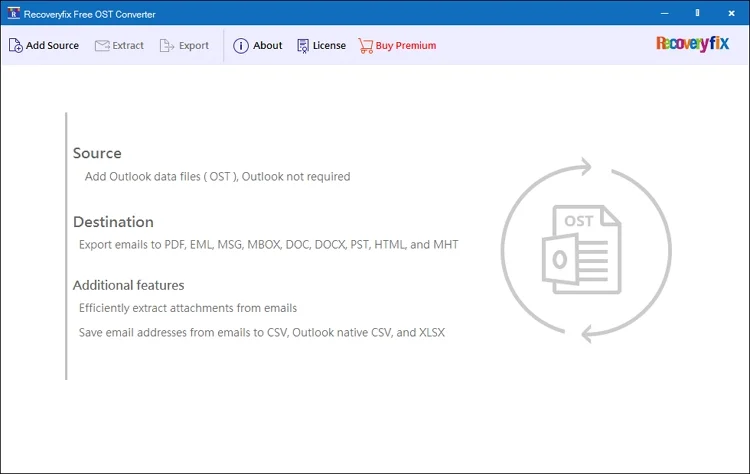Click the Buy Premium shopping cart icon
750x474 pixels.
point(365,46)
